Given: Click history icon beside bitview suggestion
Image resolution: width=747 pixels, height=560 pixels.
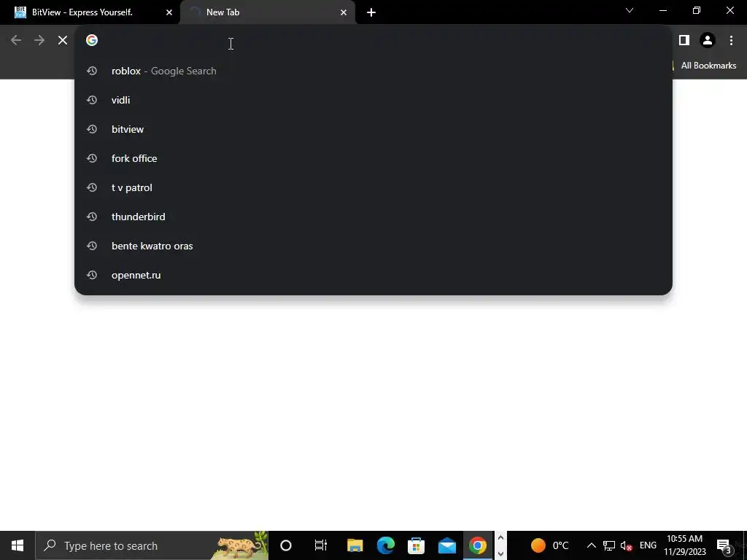Looking at the screenshot, I should click(92, 129).
